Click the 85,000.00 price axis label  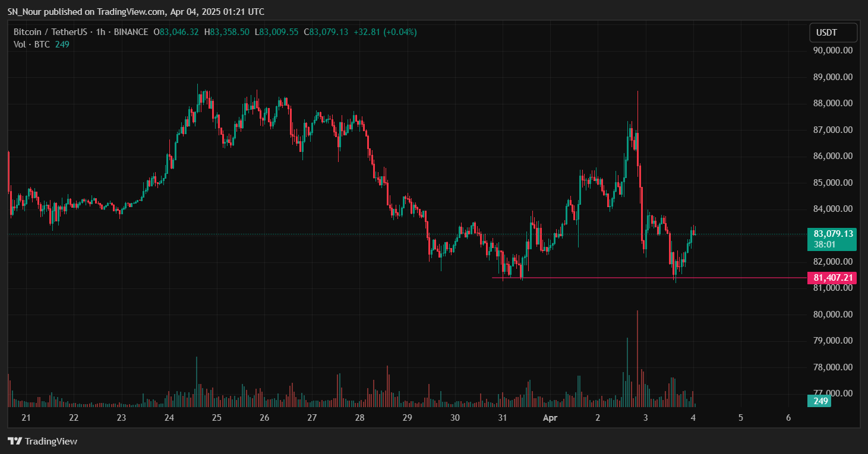(x=834, y=183)
